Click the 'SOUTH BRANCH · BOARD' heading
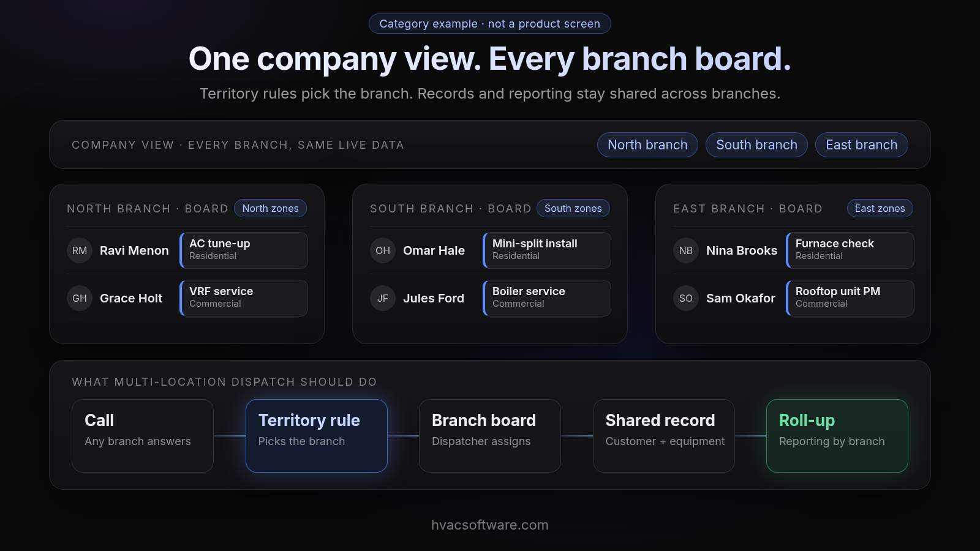This screenshot has height=551, width=980. point(451,209)
